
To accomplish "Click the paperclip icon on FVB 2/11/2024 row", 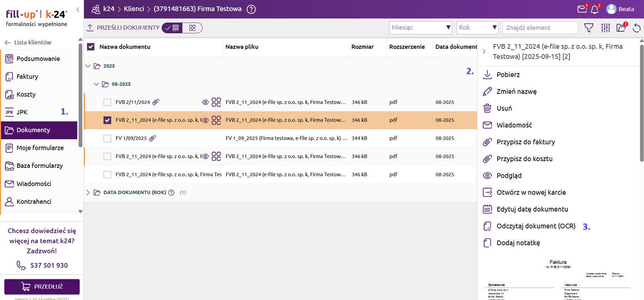I will pyautogui.click(x=156, y=102).
